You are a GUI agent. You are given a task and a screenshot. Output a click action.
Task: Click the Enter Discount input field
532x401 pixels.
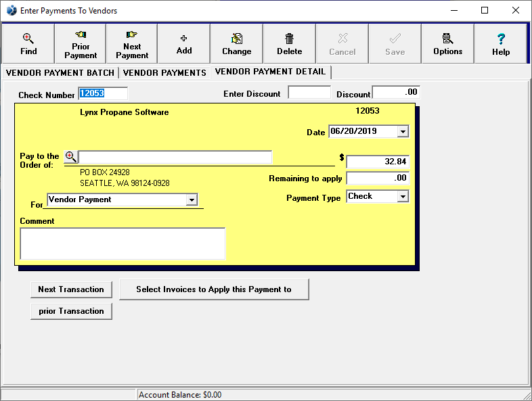pos(309,93)
